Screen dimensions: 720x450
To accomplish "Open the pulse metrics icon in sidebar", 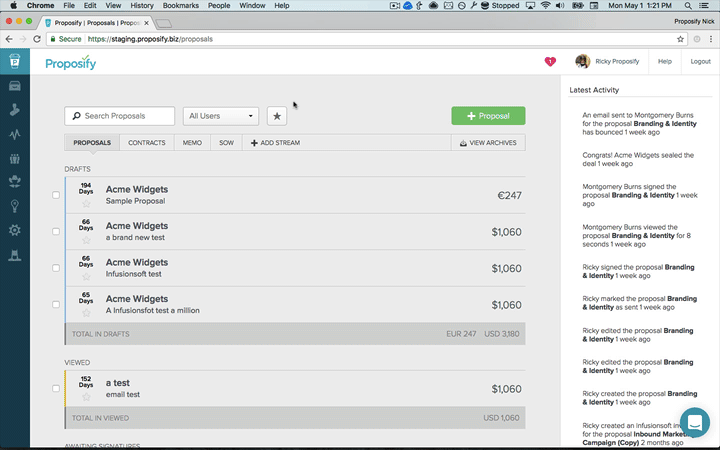I will 15,135.
